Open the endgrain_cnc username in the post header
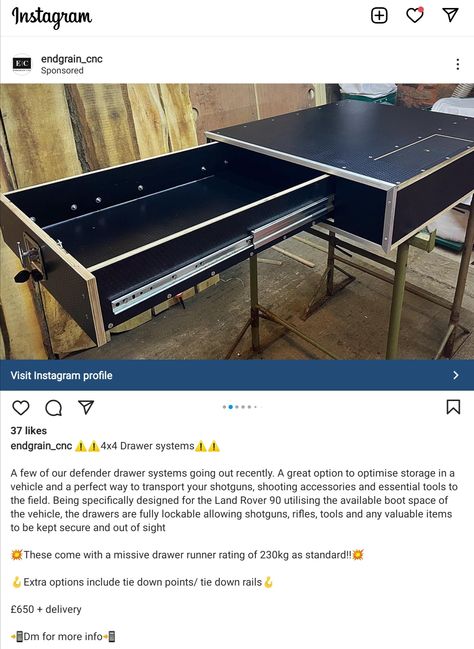The image size is (474, 649). (x=72, y=59)
